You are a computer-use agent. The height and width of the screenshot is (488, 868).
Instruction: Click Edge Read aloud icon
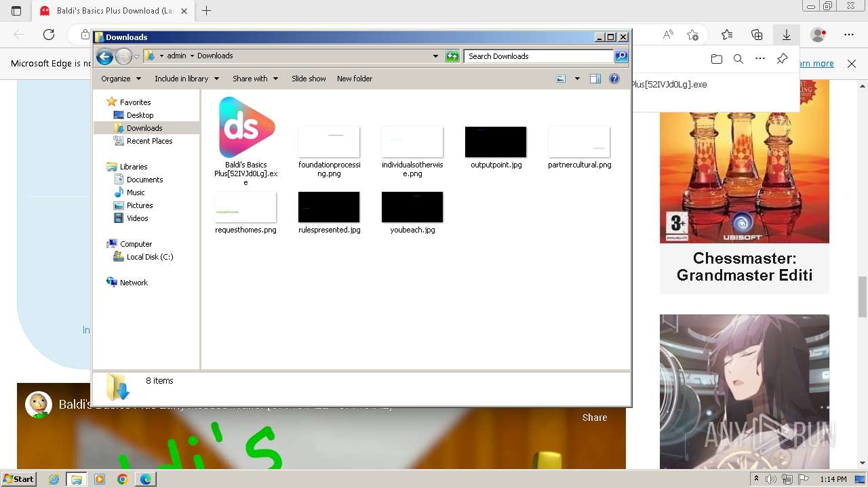point(668,35)
